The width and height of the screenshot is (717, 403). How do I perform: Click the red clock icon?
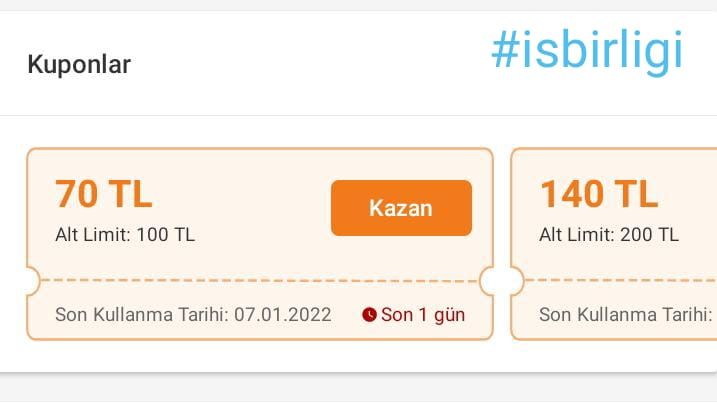pos(369,315)
